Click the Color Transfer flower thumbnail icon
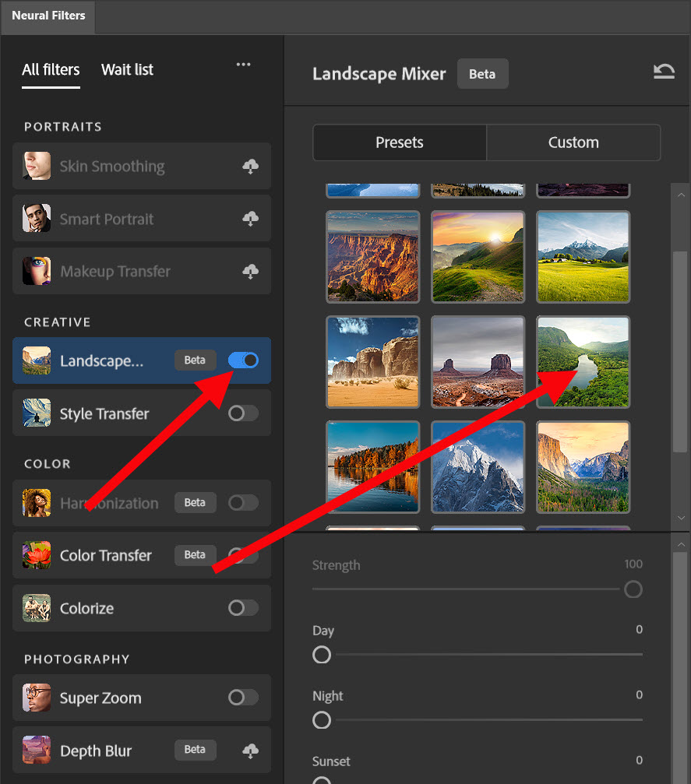The width and height of the screenshot is (691, 784). [x=37, y=555]
